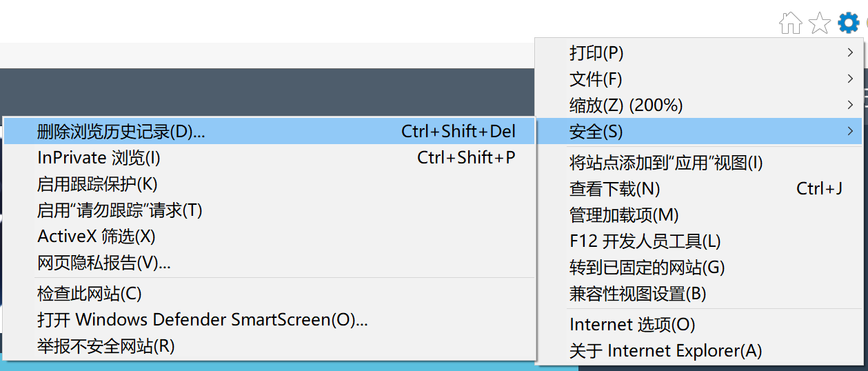Choose 删除浏览历史记录(D)...
The height and width of the screenshot is (371, 868).
click(x=270, y=131)
